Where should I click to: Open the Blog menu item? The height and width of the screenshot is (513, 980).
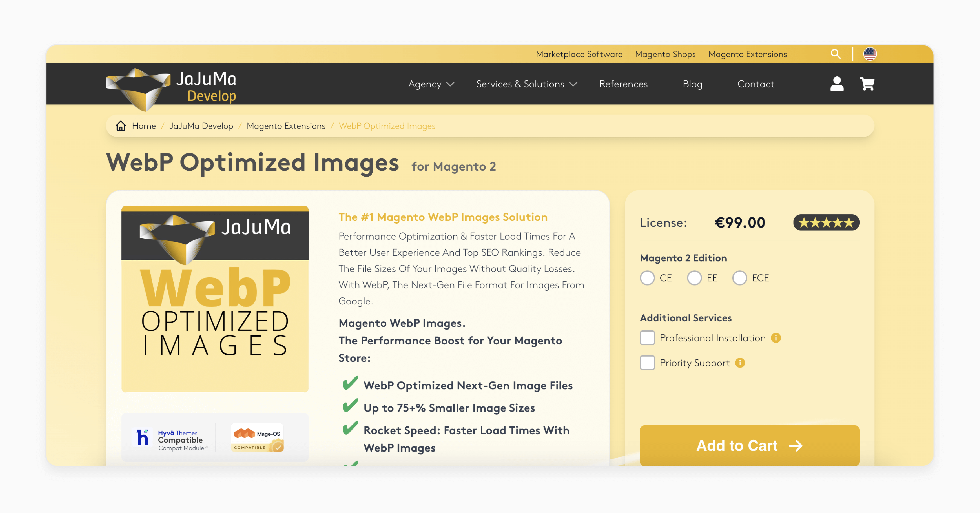[x=692, y=84]
